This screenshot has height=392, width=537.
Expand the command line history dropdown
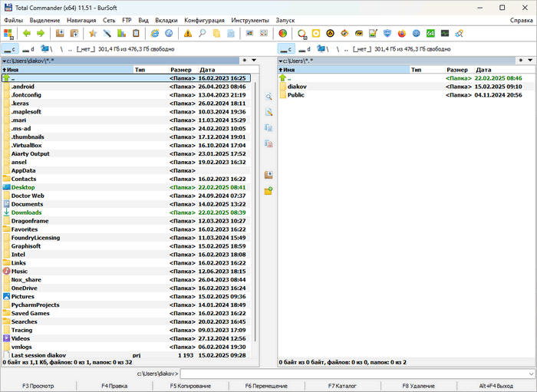[531, 374]
